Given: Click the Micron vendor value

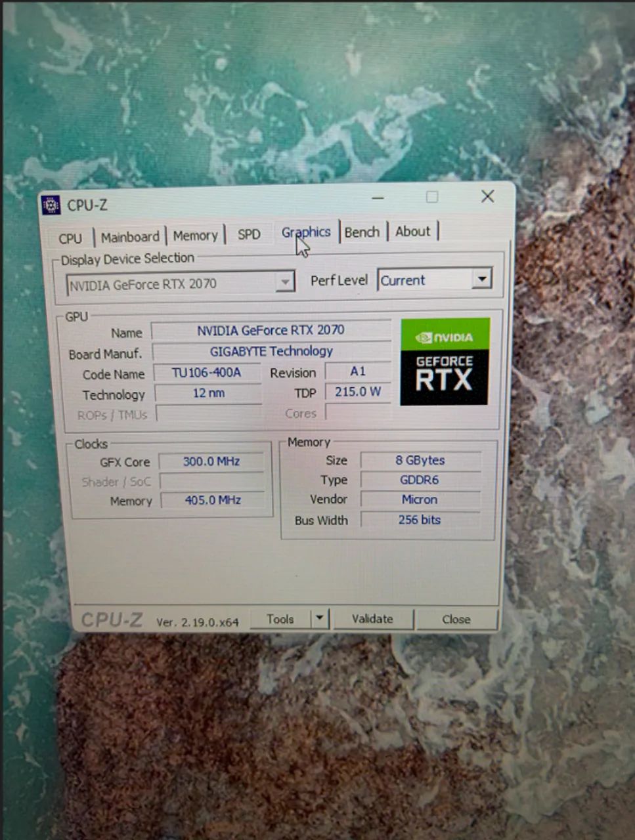Looking at the screenshot, I should pos(420,499).
